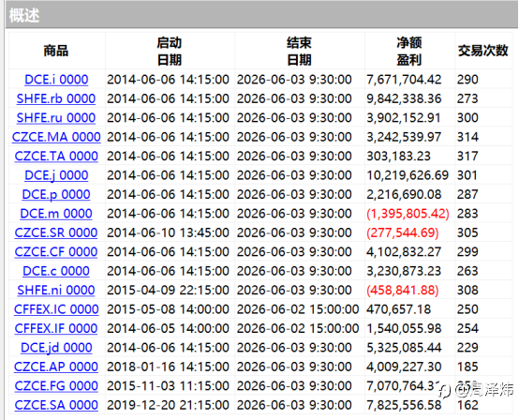
Task: Select net profit value 4,102,832.27
Action: point(404,252)
